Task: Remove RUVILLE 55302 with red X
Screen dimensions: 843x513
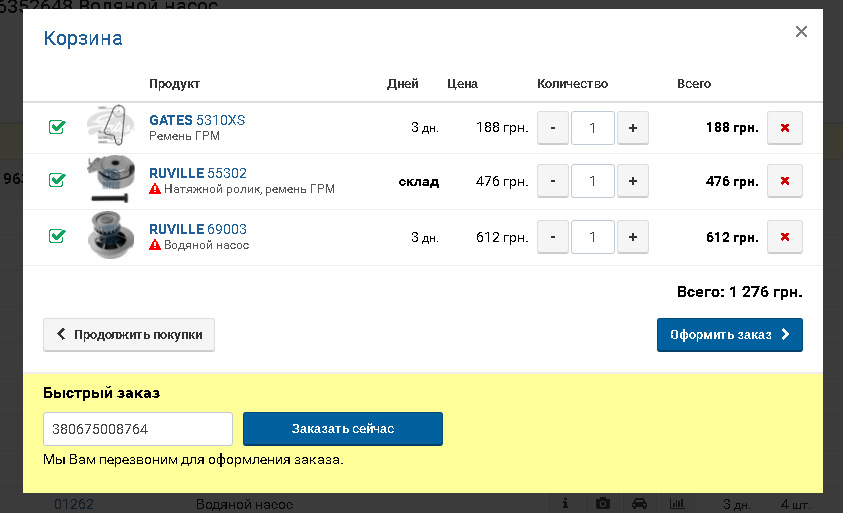Action: [x=785, y=181]
